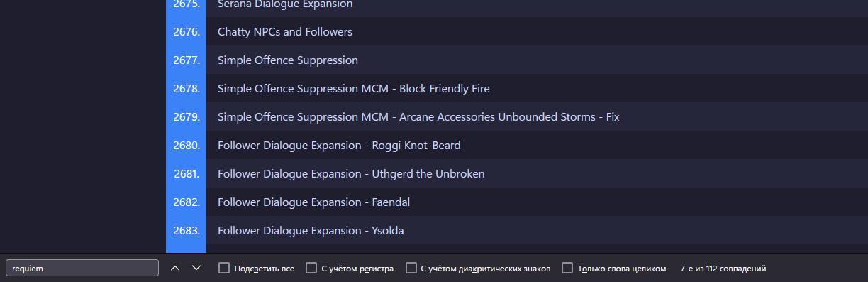This screenshot has height=282, width=868.
Task: Select Follower Dialogue Expansion - Ysolda
Action: pos(537,230)
